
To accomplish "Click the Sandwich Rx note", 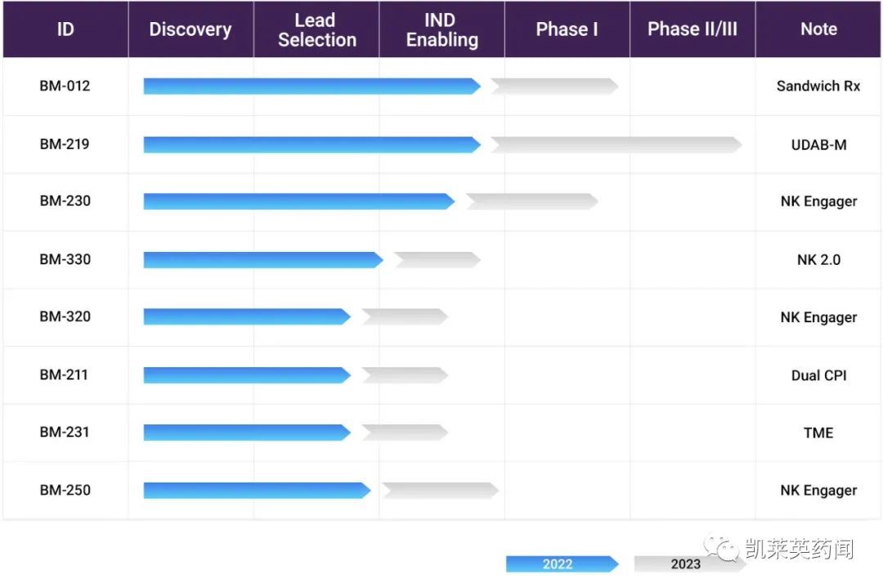I will click(818, 86).
